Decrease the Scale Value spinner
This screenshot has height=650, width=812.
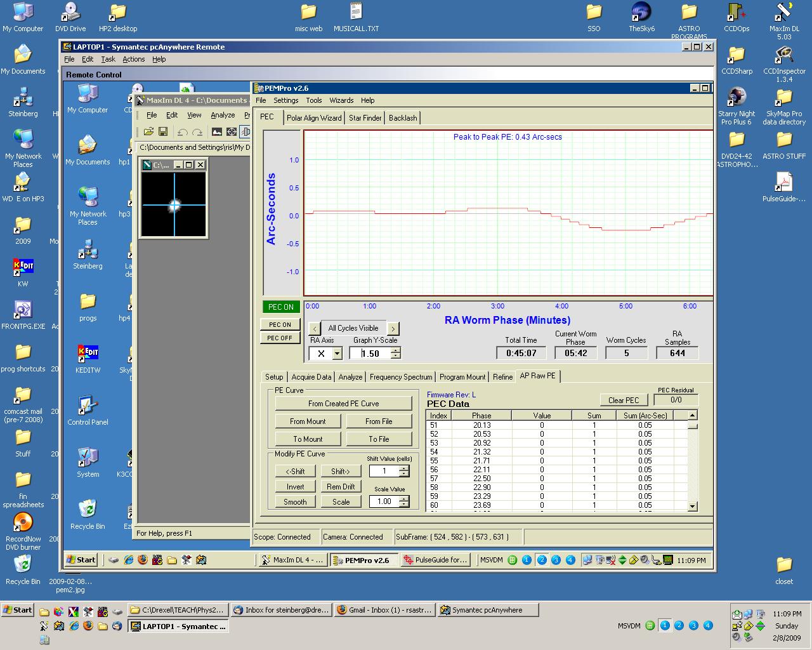[x=404, y=504]
